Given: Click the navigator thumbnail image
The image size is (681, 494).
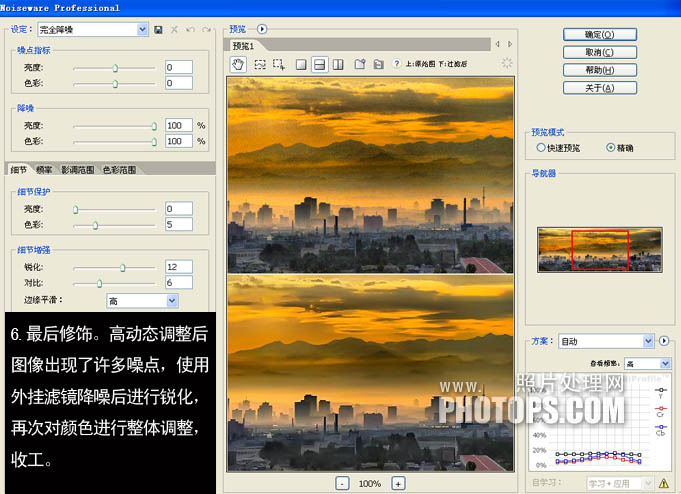Looking at the screenshot, I should click(x=599, y=249).
